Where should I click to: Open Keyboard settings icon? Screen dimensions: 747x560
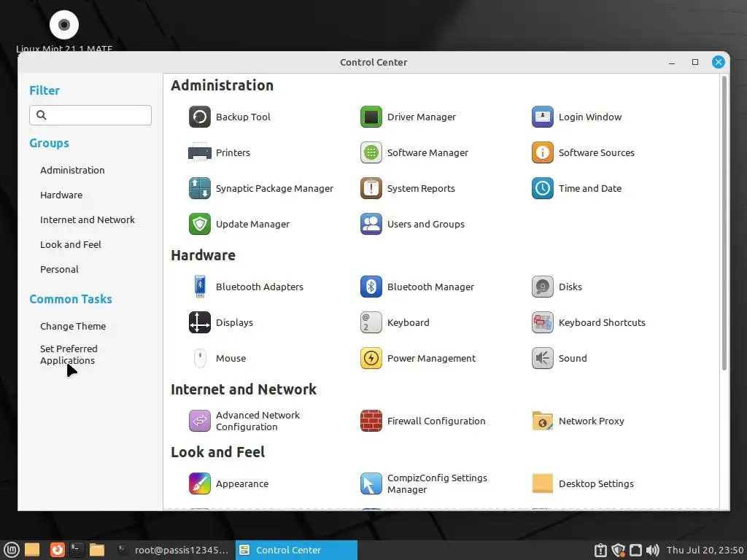[x=371, y=322]
